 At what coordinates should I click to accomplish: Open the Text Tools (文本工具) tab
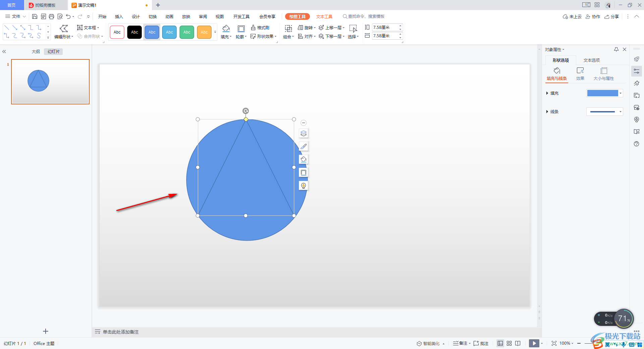coord(324,16)
